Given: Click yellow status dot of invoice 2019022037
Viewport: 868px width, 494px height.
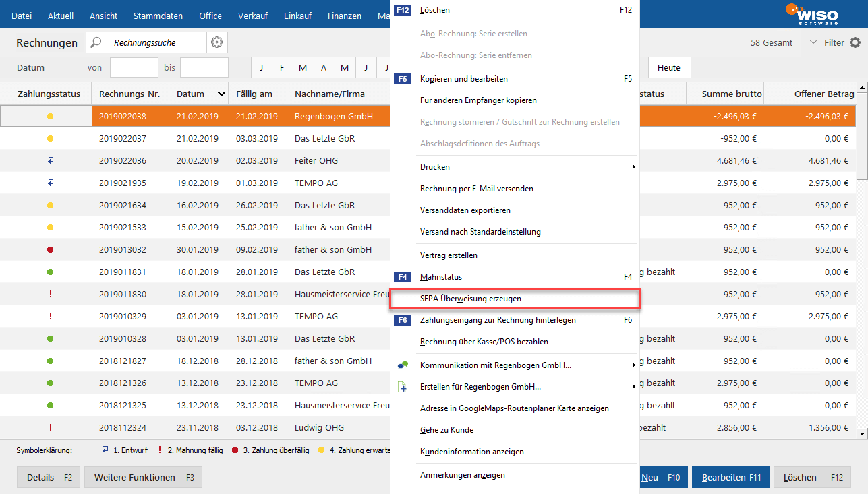Looking at the screenshot, I should tap(50, 139).
